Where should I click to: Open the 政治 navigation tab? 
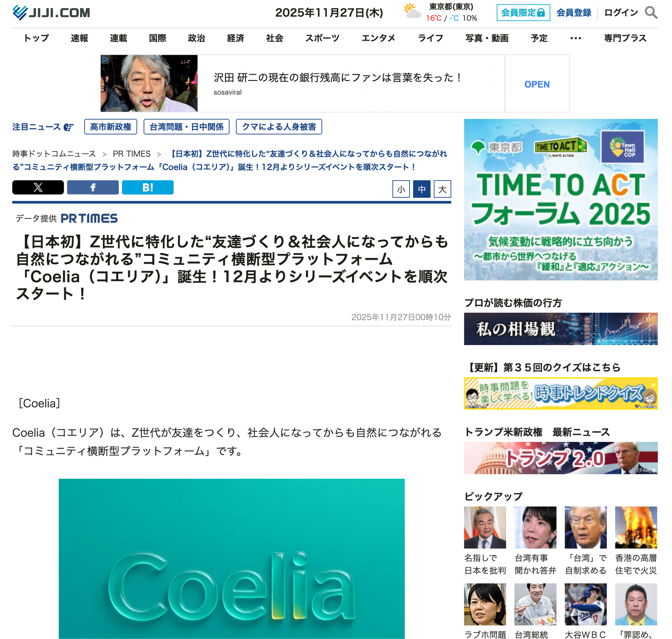point(197,38)
